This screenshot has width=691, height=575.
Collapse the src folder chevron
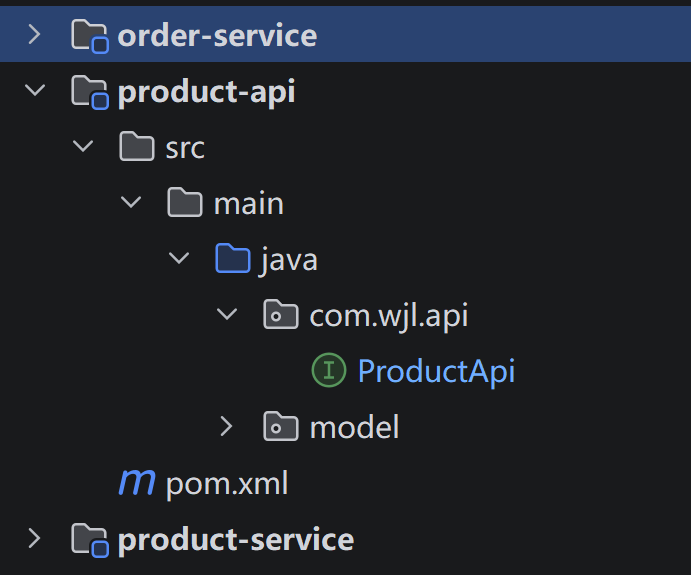click(x=83, y=146)
